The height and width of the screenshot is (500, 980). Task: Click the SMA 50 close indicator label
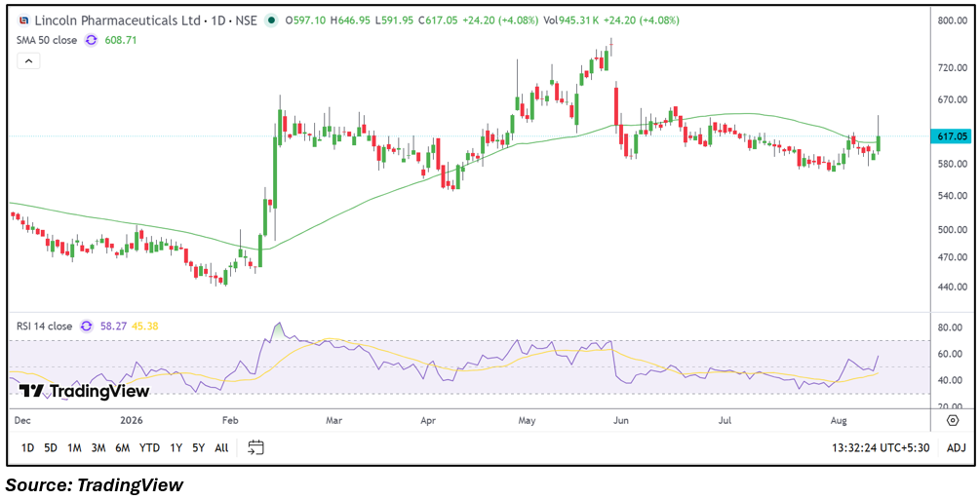48,40
